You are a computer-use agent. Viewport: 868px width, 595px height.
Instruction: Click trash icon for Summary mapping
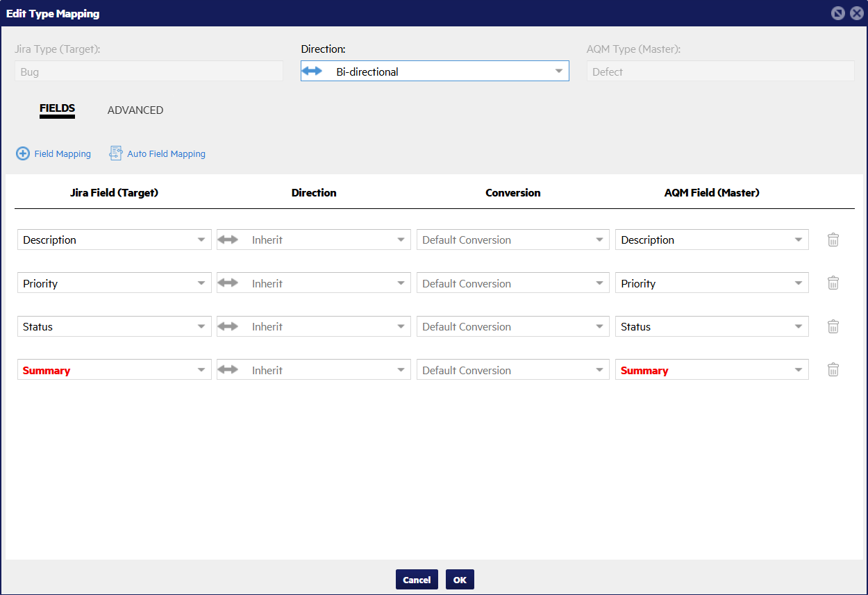[x=833, y=370]
